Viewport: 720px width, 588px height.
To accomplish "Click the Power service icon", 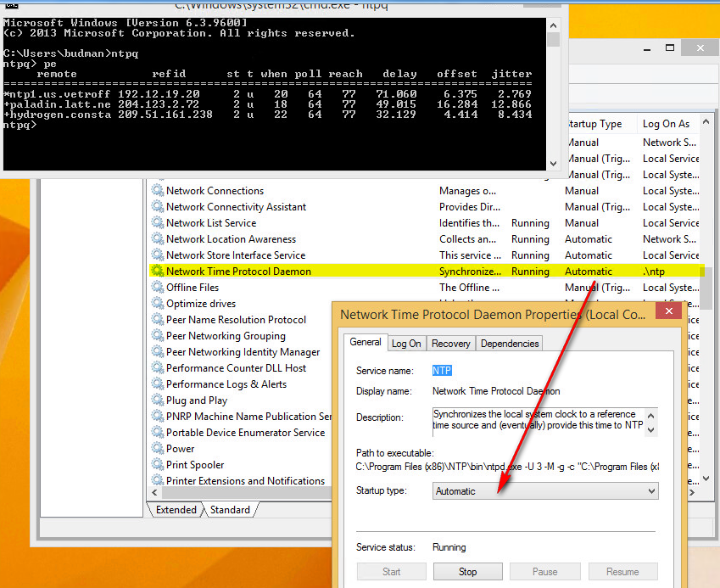I will (x=158, y=448).
